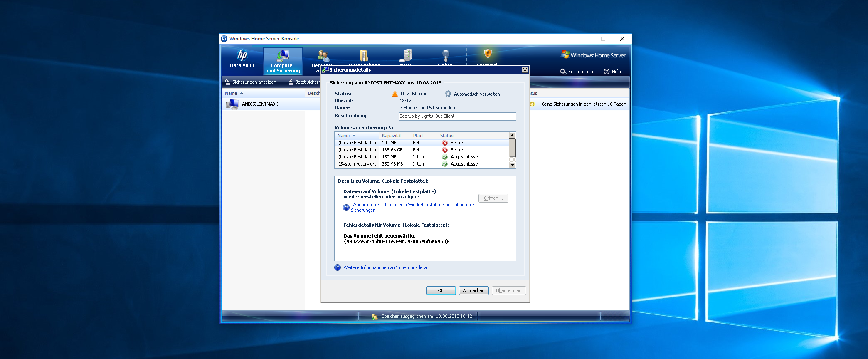Click the Windows Home Server-Konsole title bar icon
The height and width of the screenshot is (359, 868).
click(224, 39)
